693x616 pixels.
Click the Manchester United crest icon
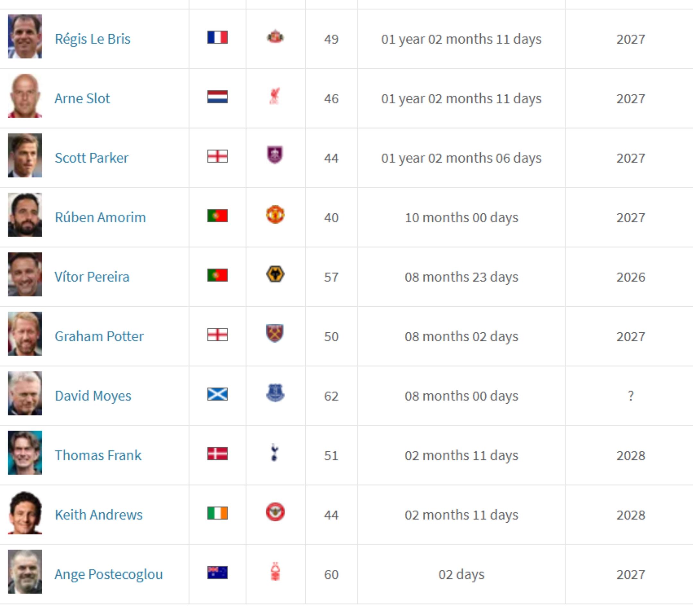(275, 215)
